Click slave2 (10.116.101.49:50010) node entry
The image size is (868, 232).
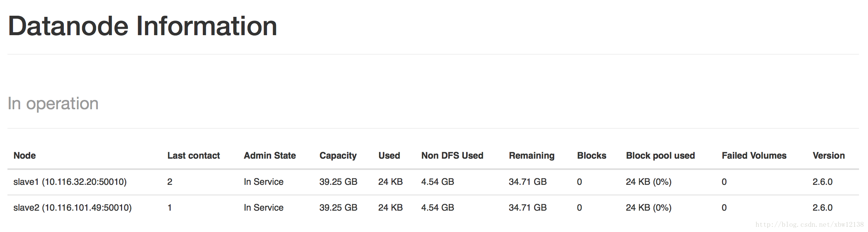[72, 208]
